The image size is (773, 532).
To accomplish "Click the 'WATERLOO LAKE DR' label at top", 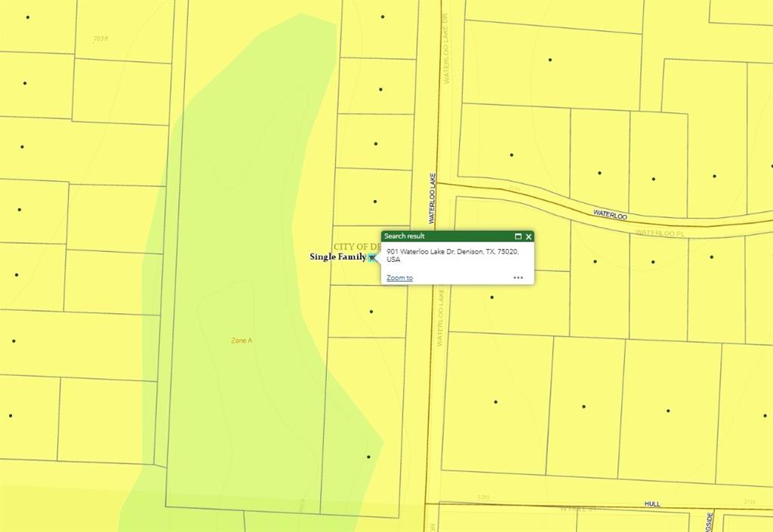I will (446, 47).
